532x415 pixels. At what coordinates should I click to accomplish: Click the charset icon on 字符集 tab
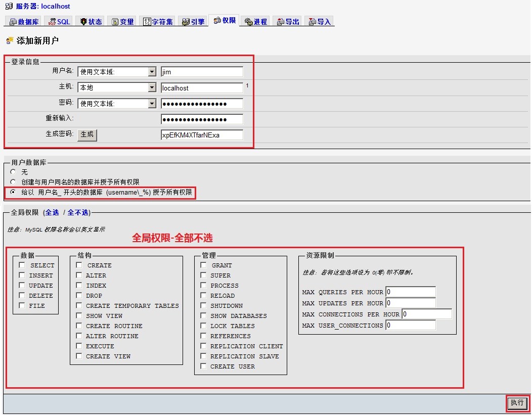point(147,22)
